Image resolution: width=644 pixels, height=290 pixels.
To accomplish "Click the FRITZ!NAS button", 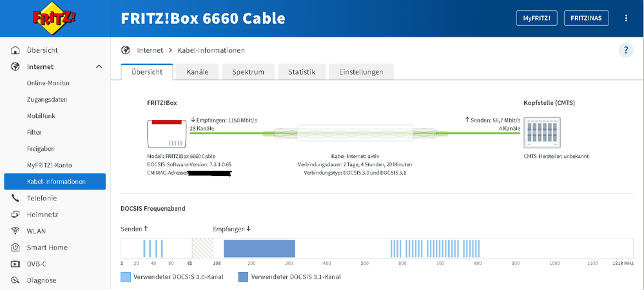I will (x=586, y=18).
